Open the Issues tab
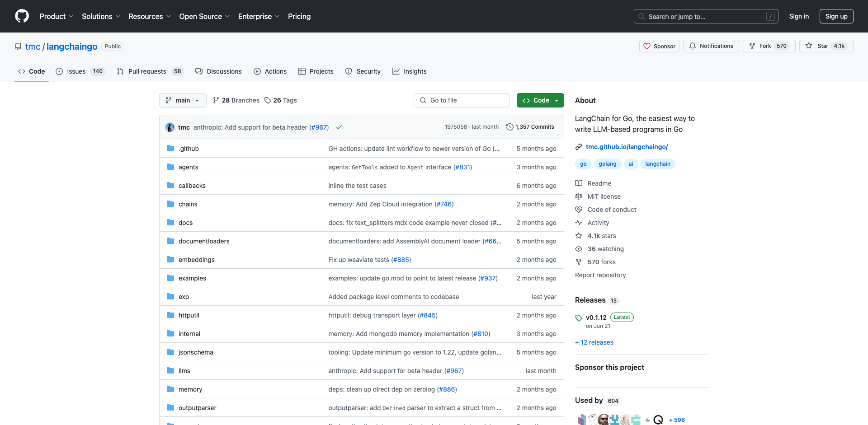Image resolution: width=868 pixels, height=425 pixels. click(80, 71)
